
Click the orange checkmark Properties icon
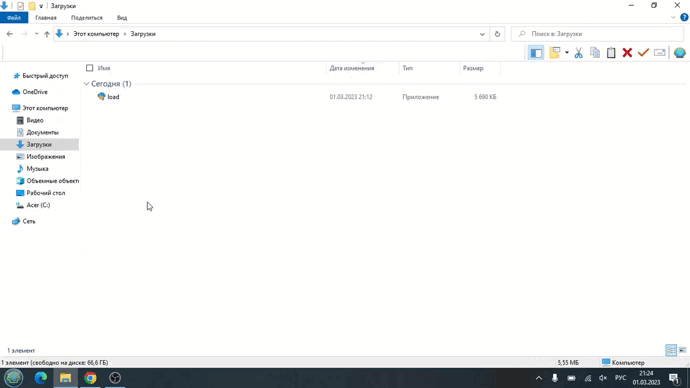(643, 53)
